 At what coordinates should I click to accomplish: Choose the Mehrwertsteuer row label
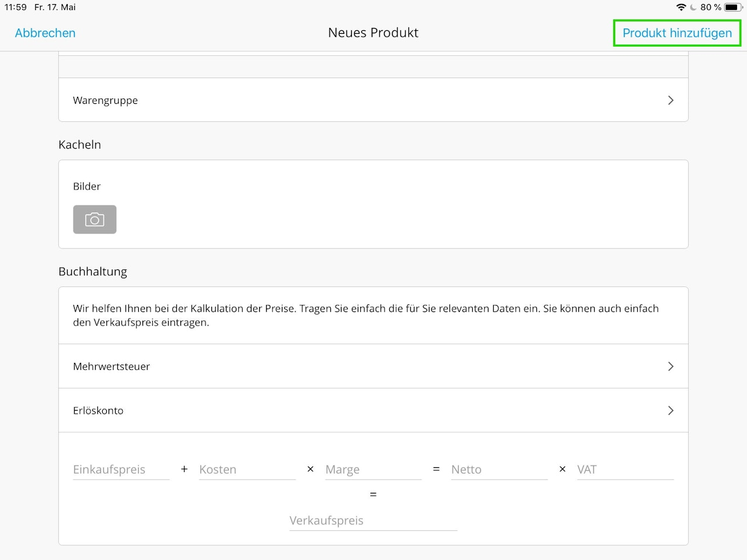[x=111, y=366]
